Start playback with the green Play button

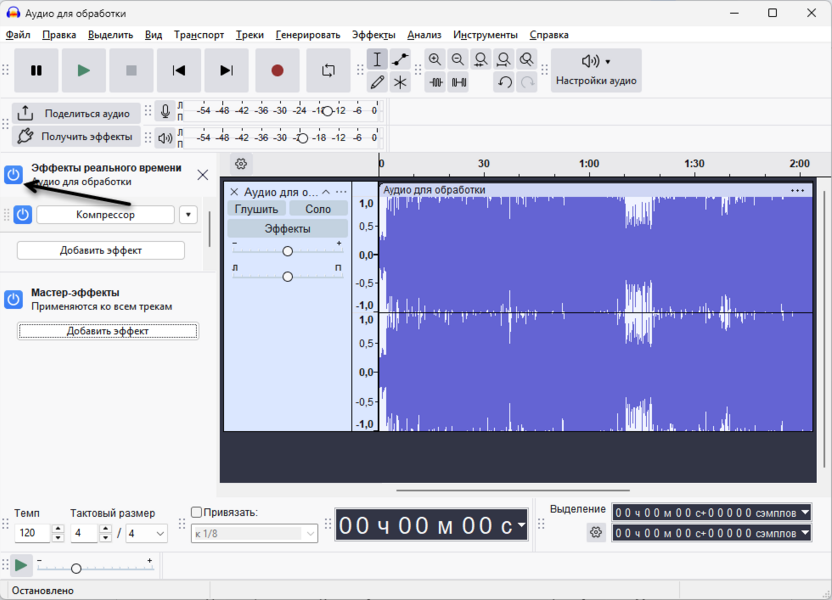point(84,71)
